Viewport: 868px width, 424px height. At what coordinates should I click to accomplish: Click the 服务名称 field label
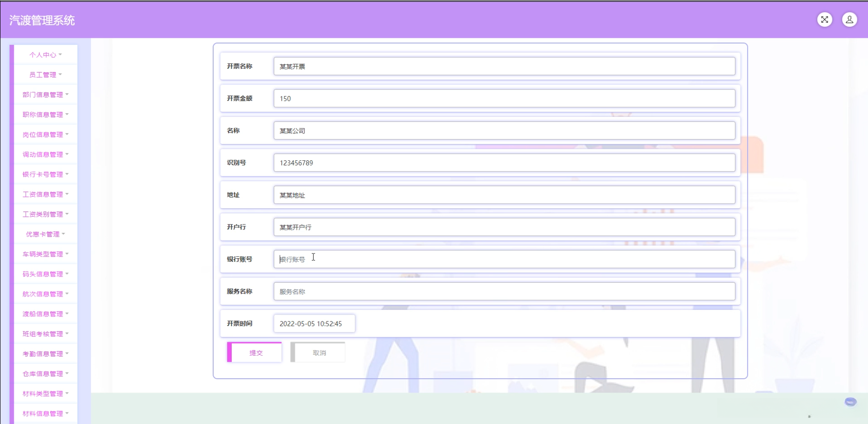(239, 291)
